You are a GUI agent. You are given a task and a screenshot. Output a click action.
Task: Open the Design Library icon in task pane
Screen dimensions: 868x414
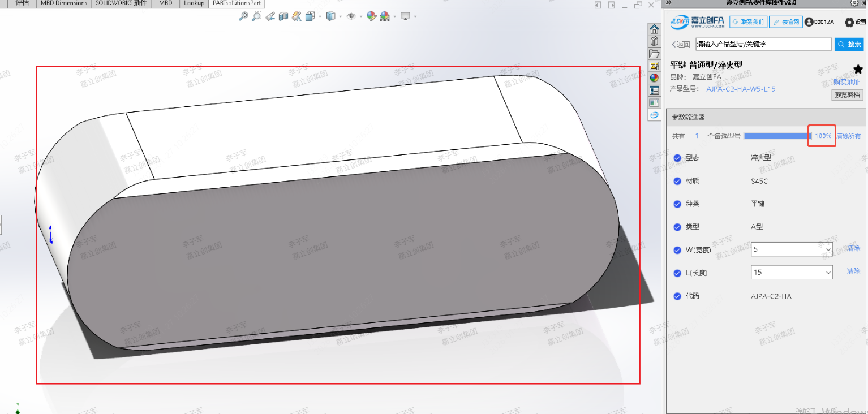[x=654, y=41]
